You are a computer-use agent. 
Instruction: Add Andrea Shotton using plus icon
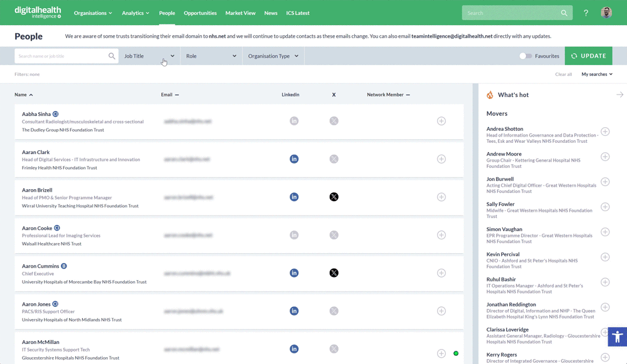pos(605,132)
